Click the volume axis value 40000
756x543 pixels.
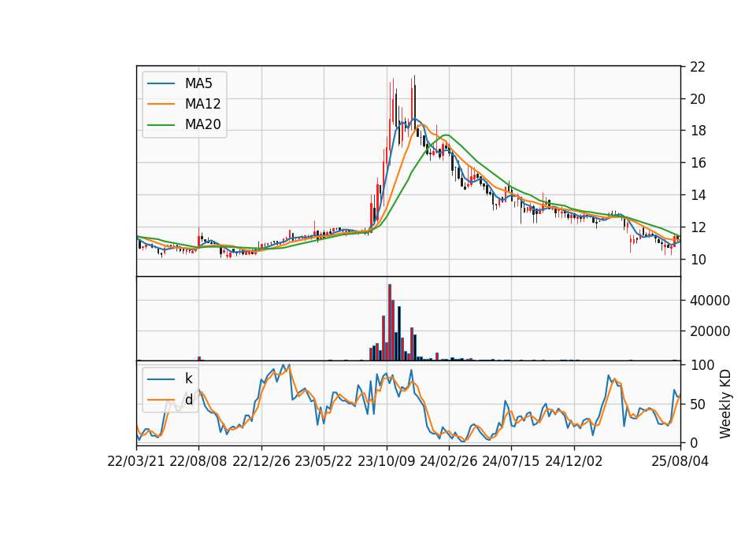tap(710, 300)
